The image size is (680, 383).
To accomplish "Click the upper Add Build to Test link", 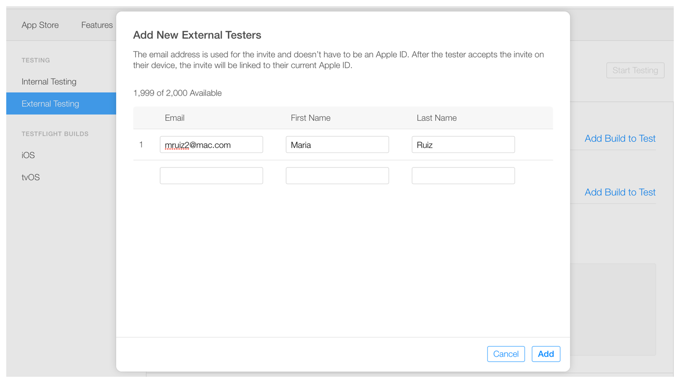I will (x=620, y=138).
